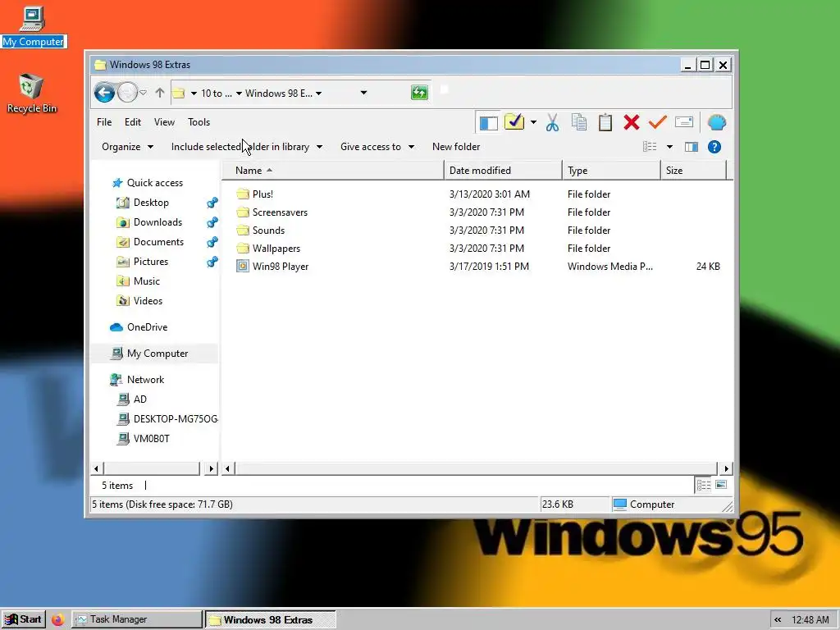This screenshot has height=630, width=840.
Task: Sort by the Name column header
Action: [333, 171]
